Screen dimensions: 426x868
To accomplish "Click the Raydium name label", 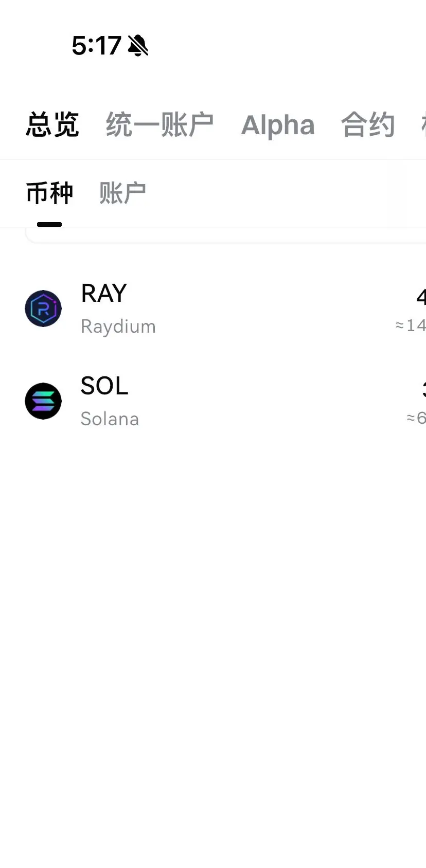I will 118,327.
